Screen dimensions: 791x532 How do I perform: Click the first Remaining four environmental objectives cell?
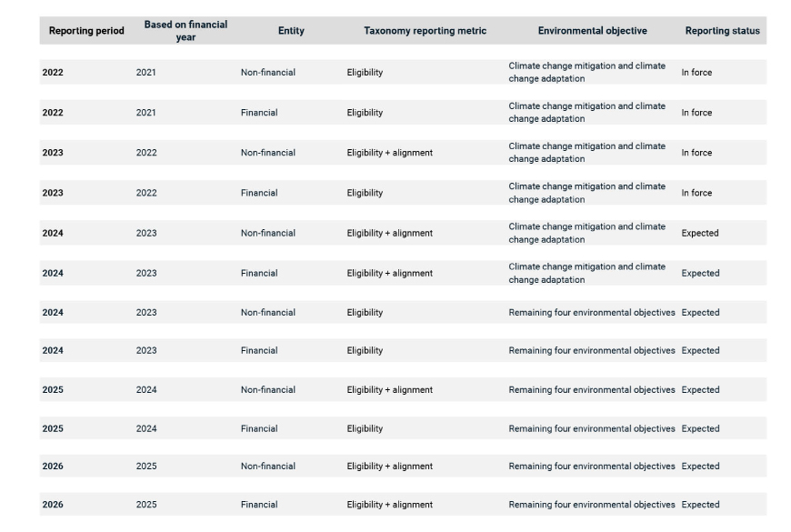pos(592,313)
